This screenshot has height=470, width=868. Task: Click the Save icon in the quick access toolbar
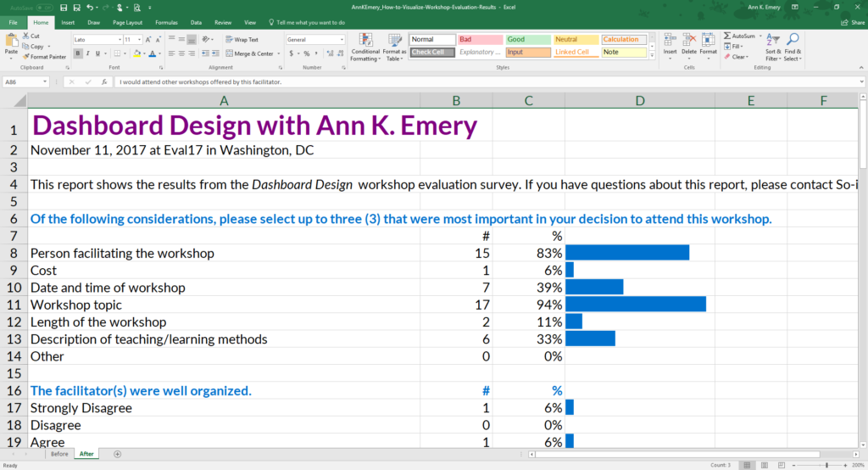(x=64, y=7)
